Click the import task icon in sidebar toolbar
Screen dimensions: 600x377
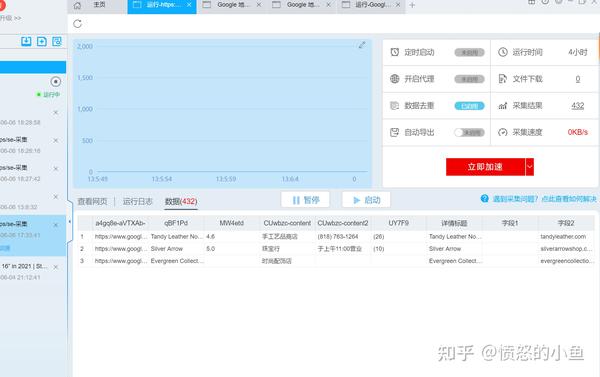click(26, 41)
